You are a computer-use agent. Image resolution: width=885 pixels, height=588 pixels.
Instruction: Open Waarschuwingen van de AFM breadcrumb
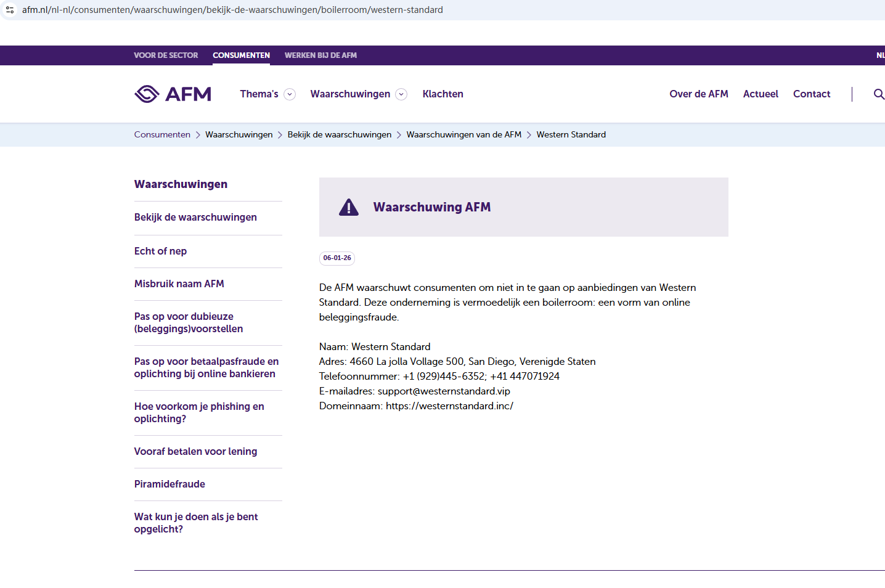463,134
